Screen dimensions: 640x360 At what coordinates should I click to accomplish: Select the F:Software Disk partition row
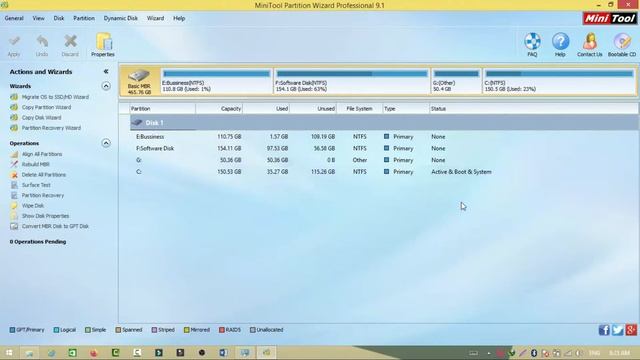pyautogui.click(x=384, y=149)
